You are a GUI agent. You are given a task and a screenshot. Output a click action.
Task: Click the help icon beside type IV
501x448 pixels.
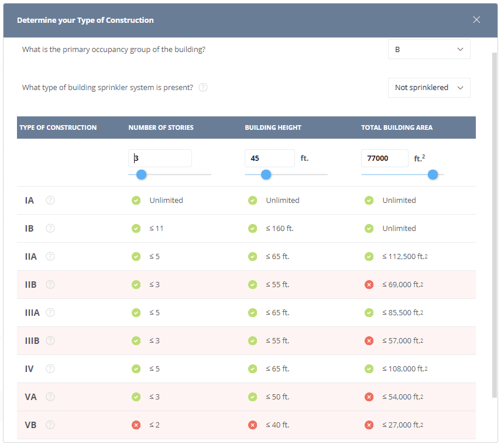(x=50, y=368)
